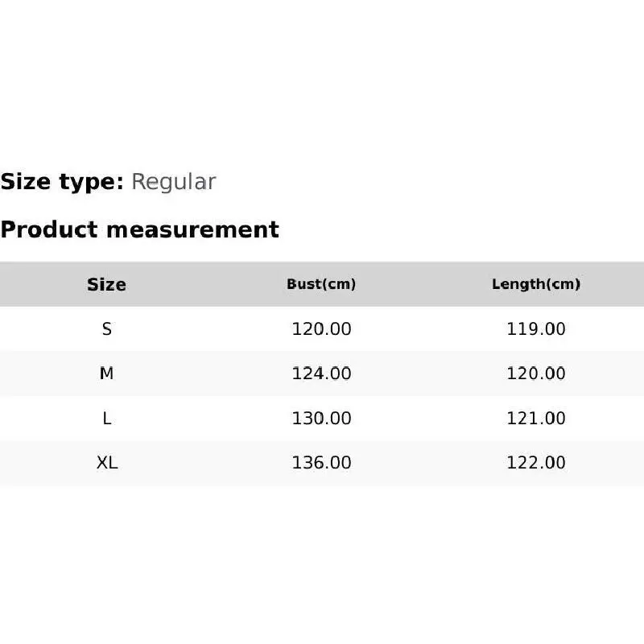Select the "Regular" size type value
Image resolution: width=644 pixels, height=644 pixels.
point(173,182)
